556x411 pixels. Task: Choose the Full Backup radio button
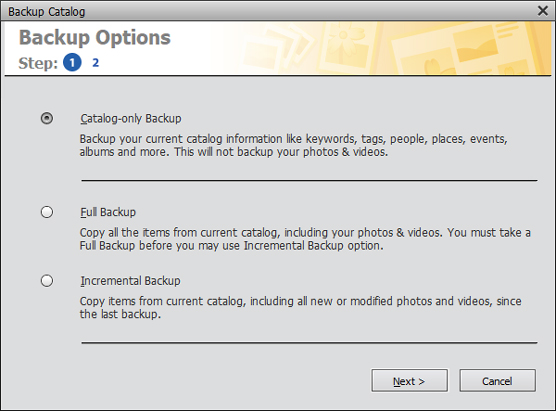47,212
